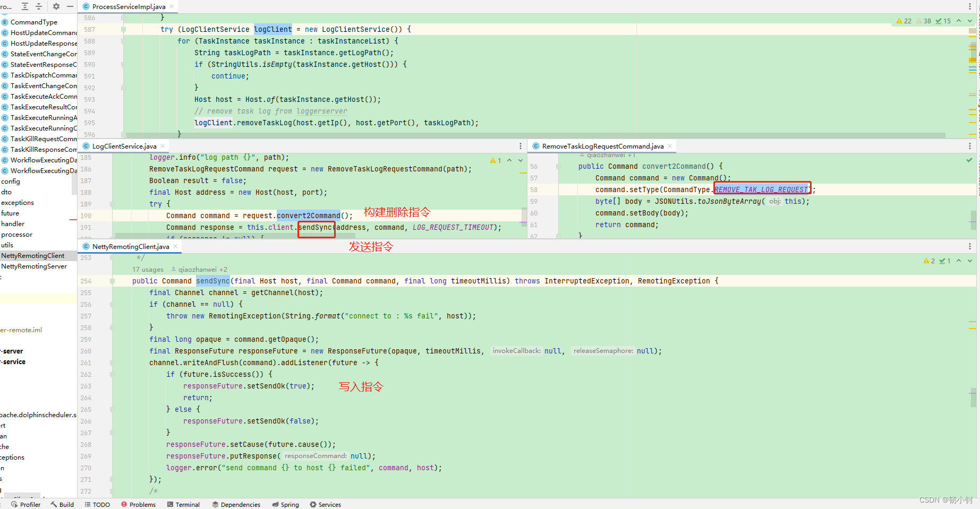Expand the comment fold at line 272

[x=112, y=491]
